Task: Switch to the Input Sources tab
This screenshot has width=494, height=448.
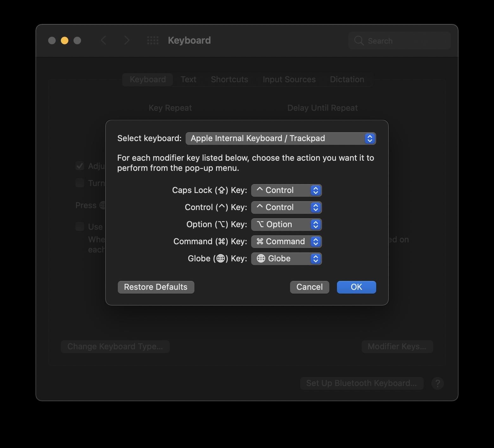Action: 289,79
